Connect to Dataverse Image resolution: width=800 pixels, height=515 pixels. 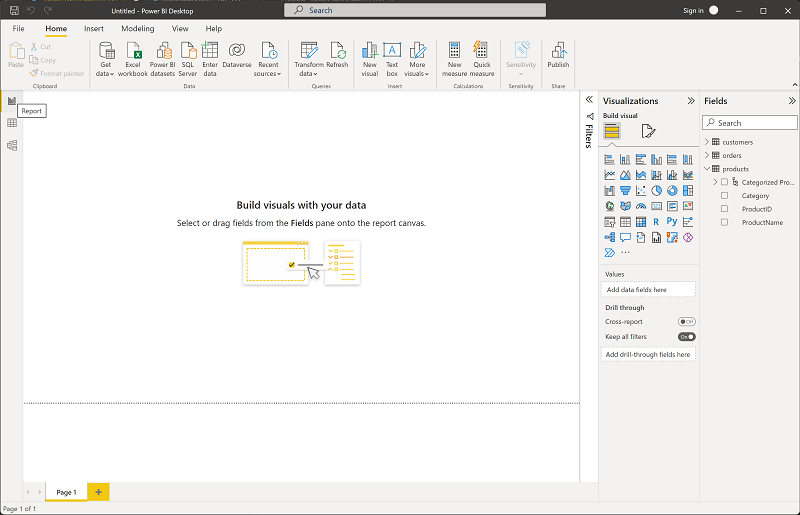pyautogui.click(x=237, y=55)
